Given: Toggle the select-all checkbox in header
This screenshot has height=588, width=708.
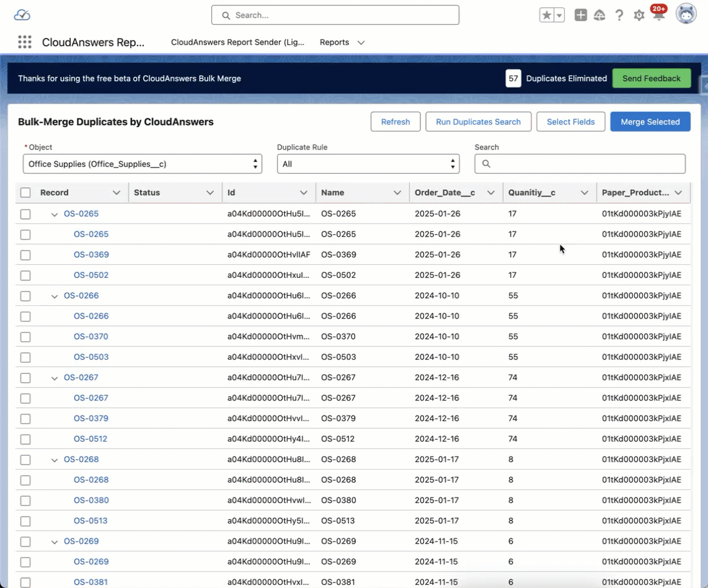Looking at the screenshot, I should coord(25,193).
